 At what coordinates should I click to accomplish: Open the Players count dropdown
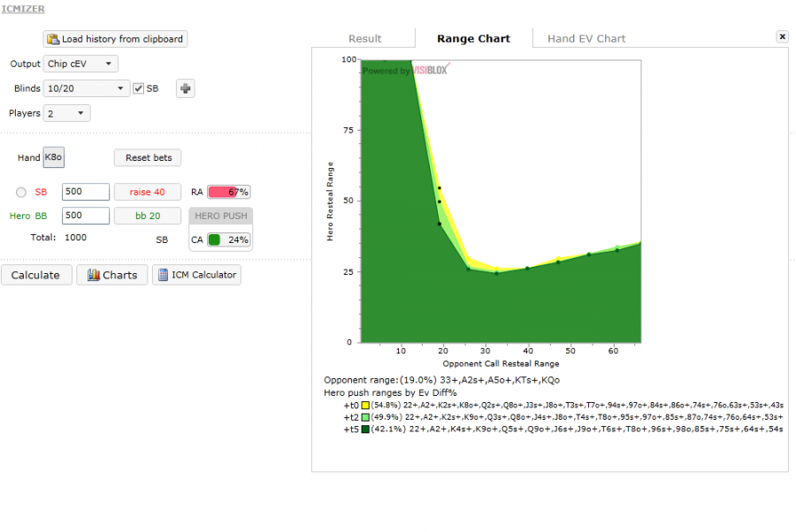[66, 113]
